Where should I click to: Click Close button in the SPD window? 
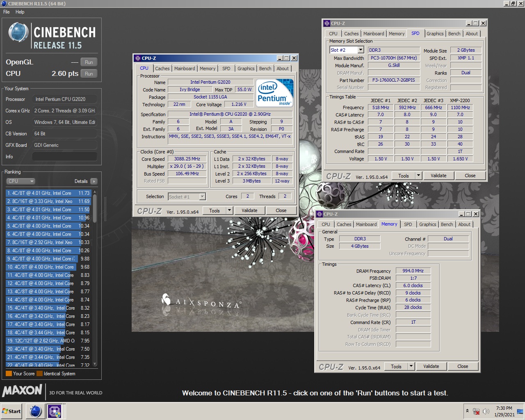(x=470, y=176)
